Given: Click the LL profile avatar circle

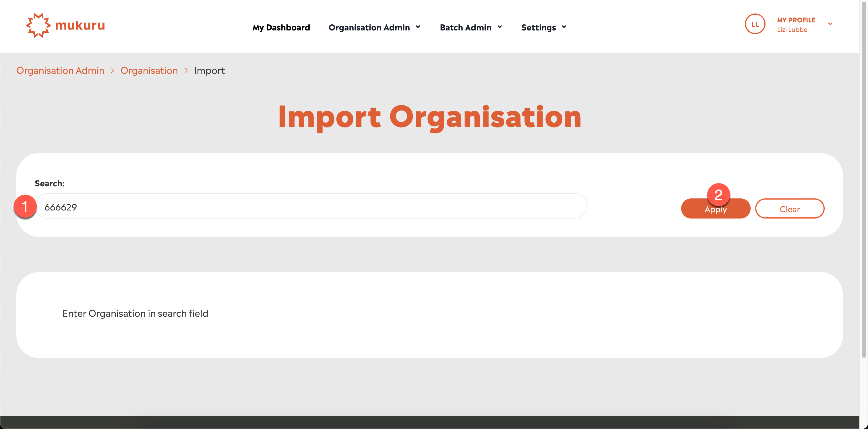Looking at the screenshot, I should [755, 24].
